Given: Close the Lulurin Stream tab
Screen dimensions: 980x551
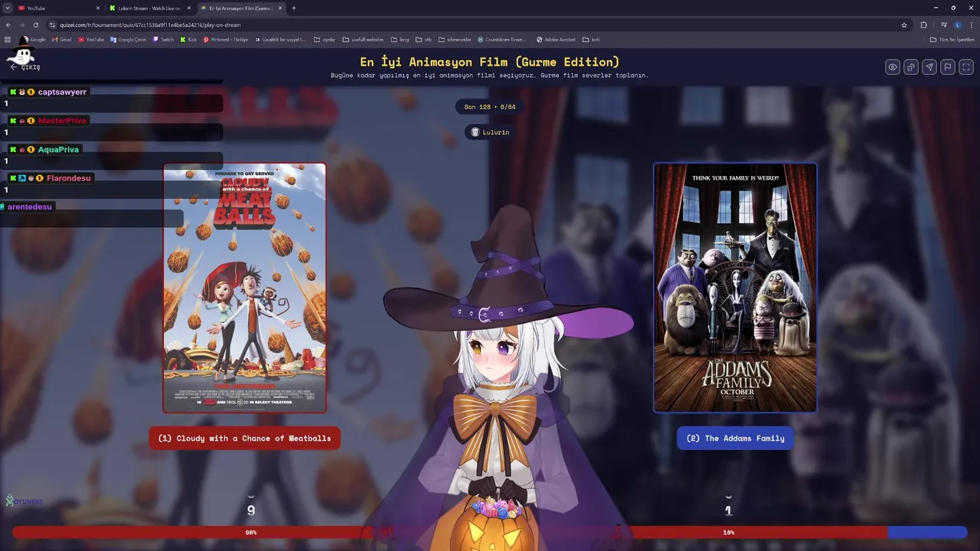Looking at the screenshot, I should tap(189, 8).
